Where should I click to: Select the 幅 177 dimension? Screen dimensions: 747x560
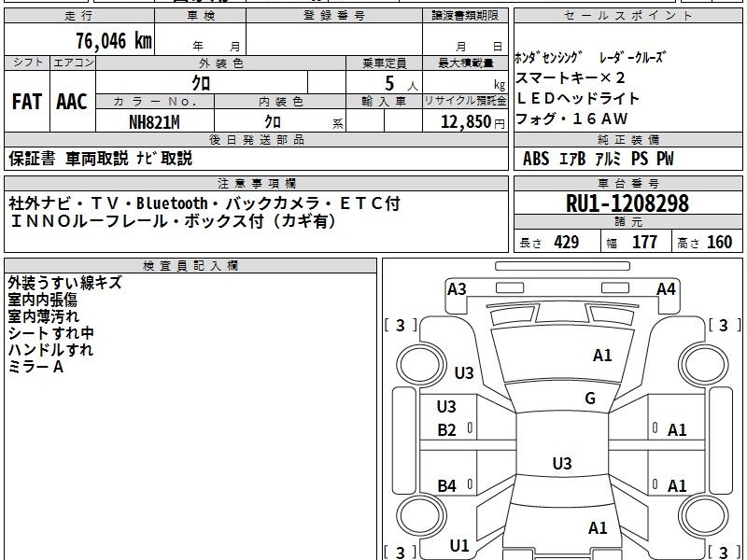coord(632,243)
